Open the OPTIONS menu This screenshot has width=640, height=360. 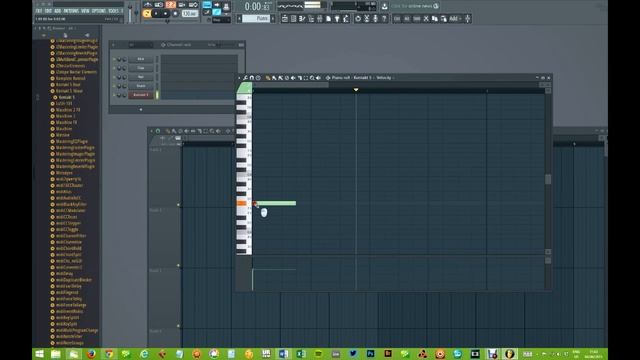99,11
